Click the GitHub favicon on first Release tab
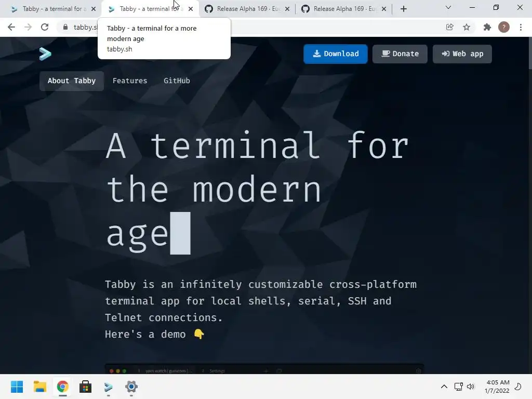This screenshot has height=399, width=532. 209,9
